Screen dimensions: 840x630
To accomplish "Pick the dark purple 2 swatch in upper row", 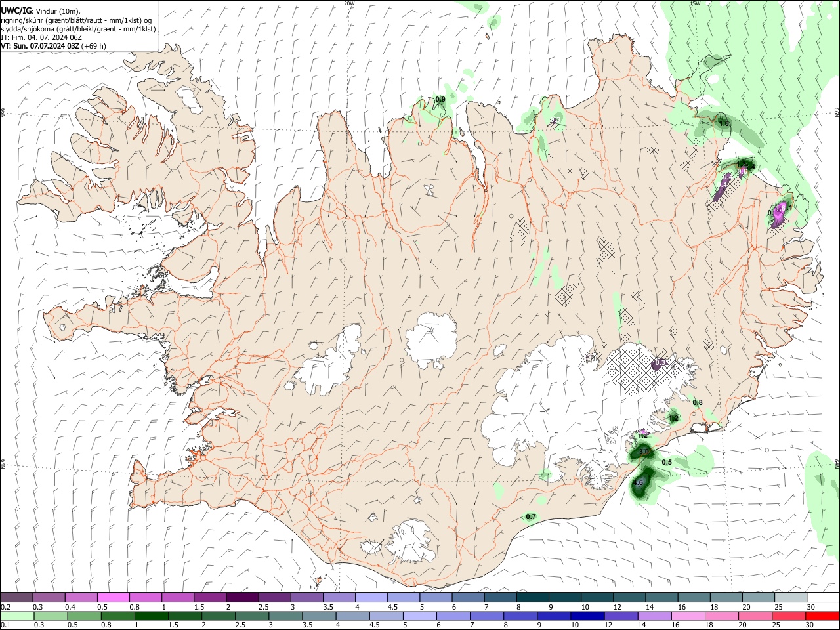I will pyautogui.click(x=242, y=598).
